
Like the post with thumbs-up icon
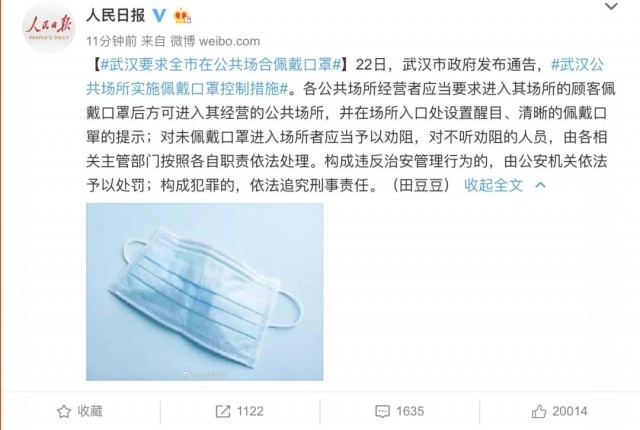pyautogui.click(x=539, y=411)
